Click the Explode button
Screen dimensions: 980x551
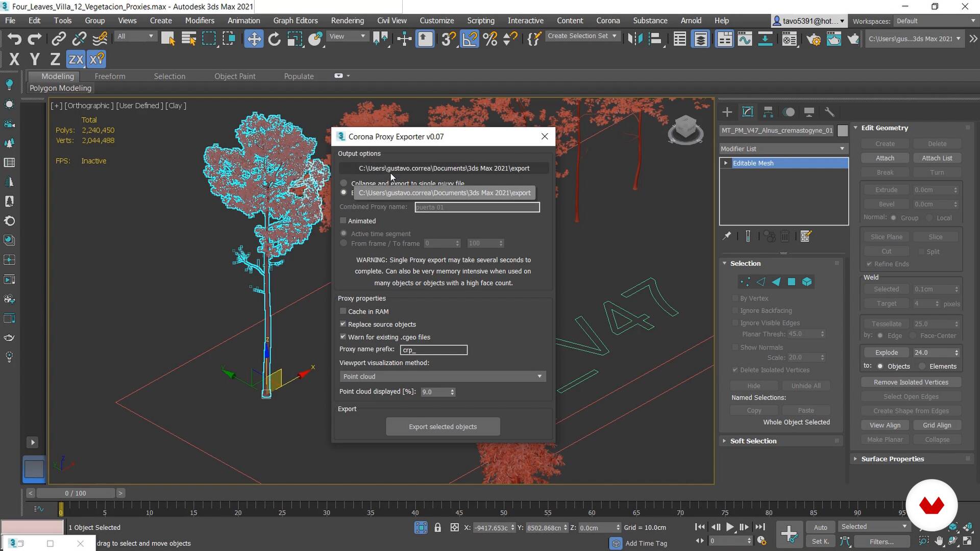click(886, 353)
